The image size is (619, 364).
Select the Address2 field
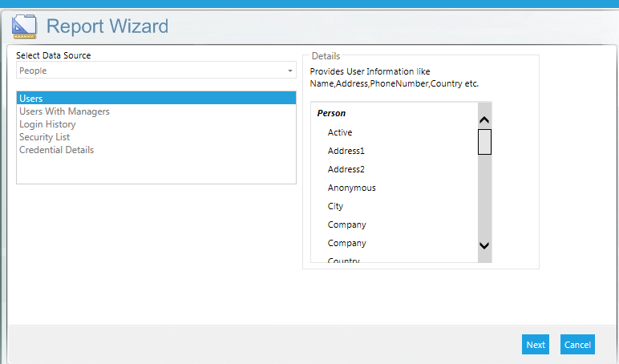pos(346,169)
